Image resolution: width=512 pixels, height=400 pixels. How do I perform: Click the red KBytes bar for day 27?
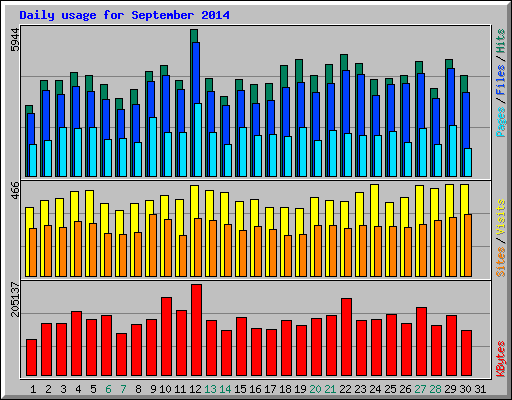pos(421,341)
